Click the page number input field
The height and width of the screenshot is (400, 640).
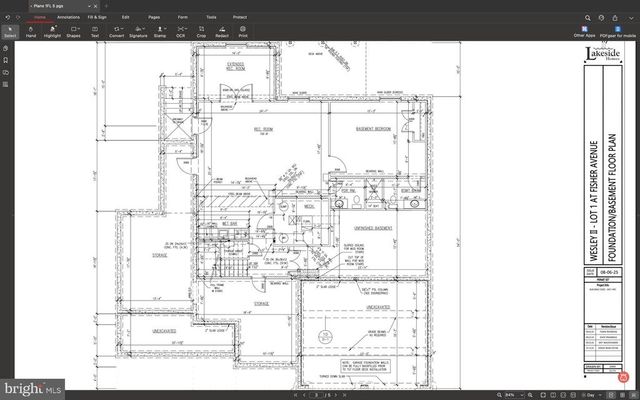(316, 395)
